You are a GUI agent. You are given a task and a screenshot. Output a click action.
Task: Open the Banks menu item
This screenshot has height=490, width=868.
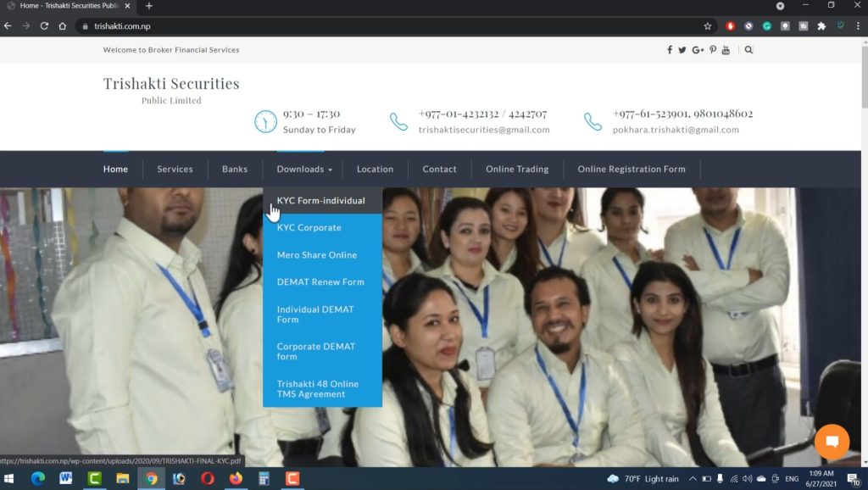pyautogui.click(x=235, y=169)
